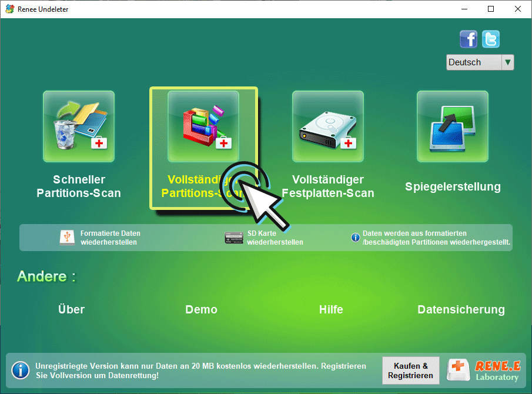
Task: Launch the Vollständiger Festplatten-Scan hard drive icon
Action: click(328, 126)
